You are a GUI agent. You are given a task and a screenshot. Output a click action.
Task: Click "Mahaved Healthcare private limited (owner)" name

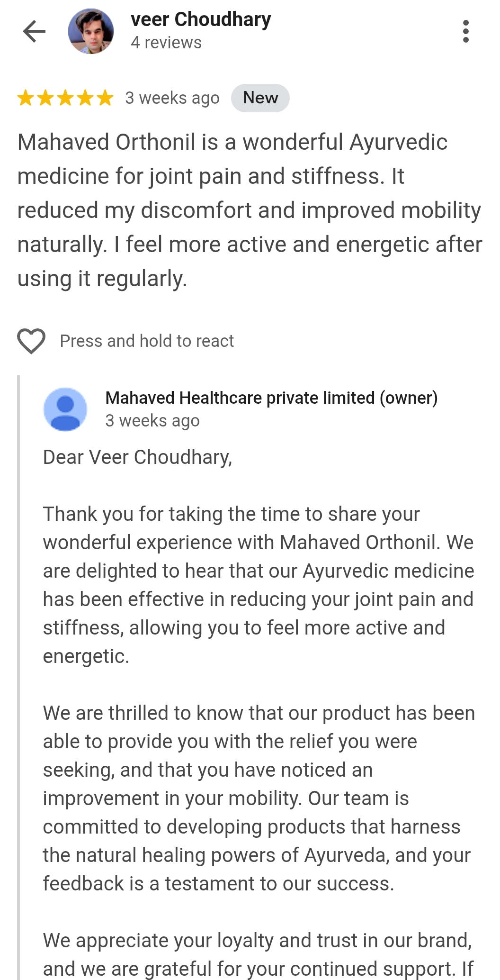click(x=271, y=398)
